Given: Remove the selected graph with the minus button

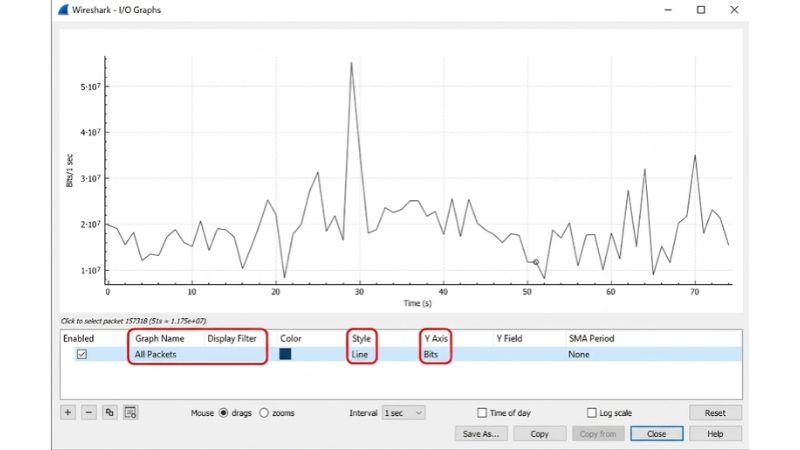Looking at the screenshot, I should click(89, 412).
